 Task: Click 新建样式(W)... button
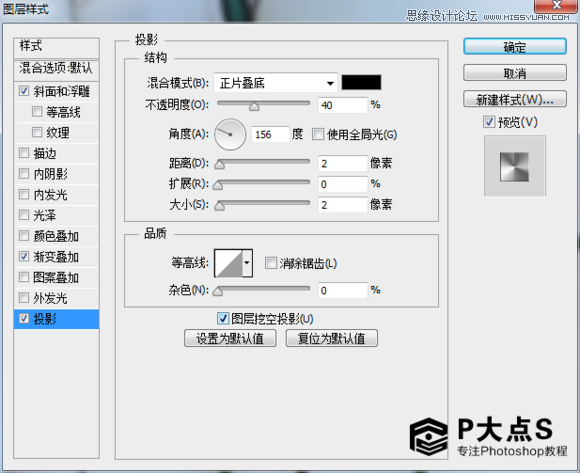515,99
